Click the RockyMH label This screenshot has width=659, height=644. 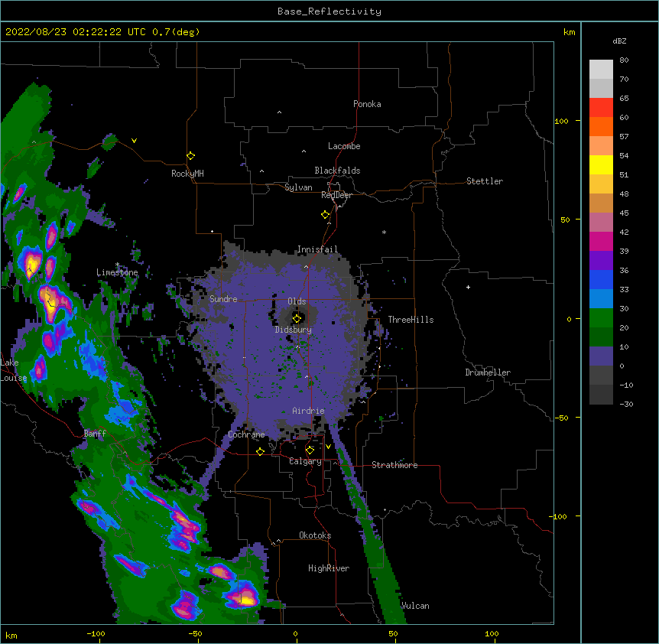tap(187, 174)
